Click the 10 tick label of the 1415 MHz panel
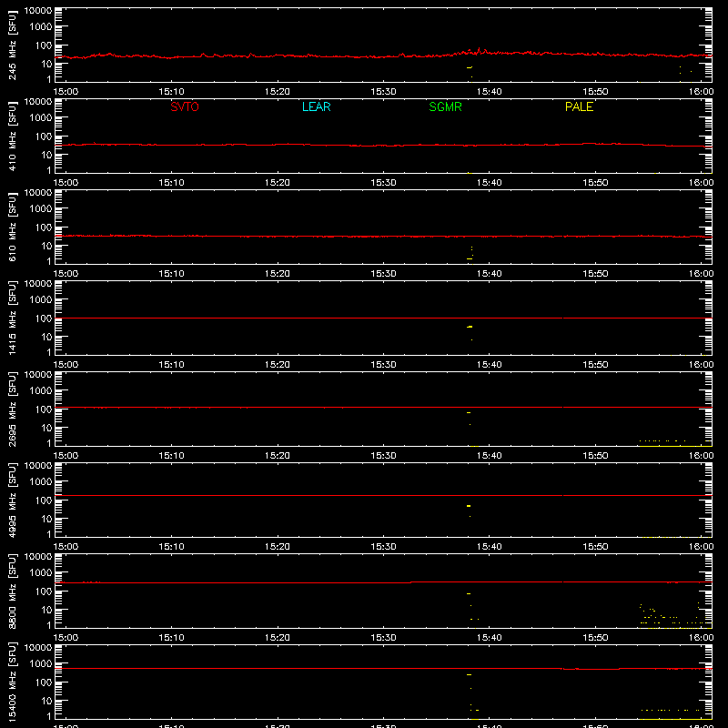Screen dimensions: 728x728 (x=46, y=337)
